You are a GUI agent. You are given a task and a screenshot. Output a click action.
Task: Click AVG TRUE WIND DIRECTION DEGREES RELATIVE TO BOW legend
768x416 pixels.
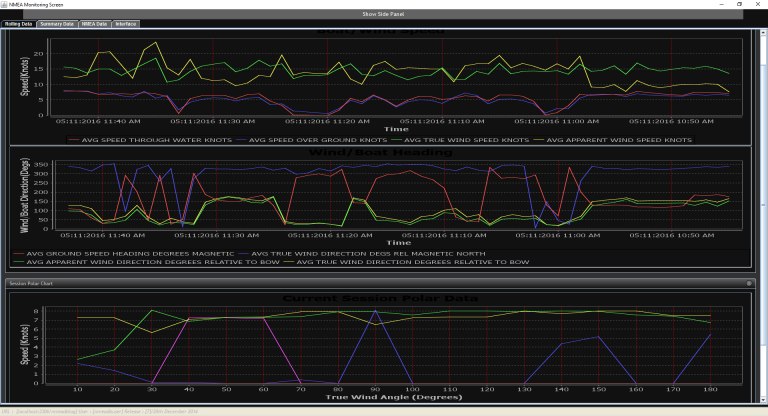click(x=406, y=262)
